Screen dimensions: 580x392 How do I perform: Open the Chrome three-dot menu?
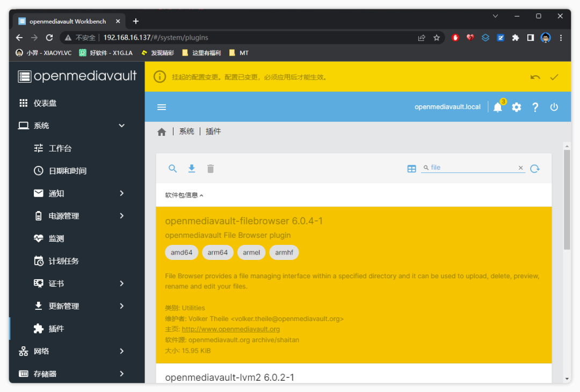(561, 38)
